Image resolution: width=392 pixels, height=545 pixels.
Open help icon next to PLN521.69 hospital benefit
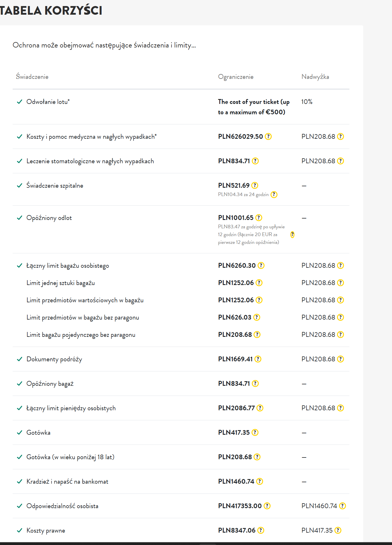coord(255,185)
